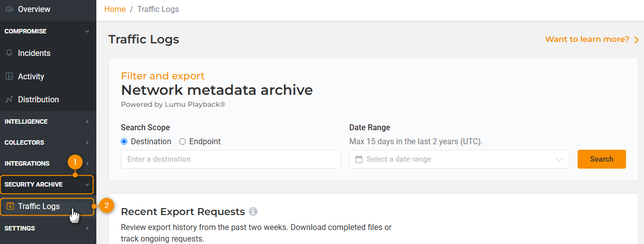Image resolution: width=644 pixels, height=244 pixels.
Task: Click the Traffic Logs archive icon
Action: click(10, 206)
